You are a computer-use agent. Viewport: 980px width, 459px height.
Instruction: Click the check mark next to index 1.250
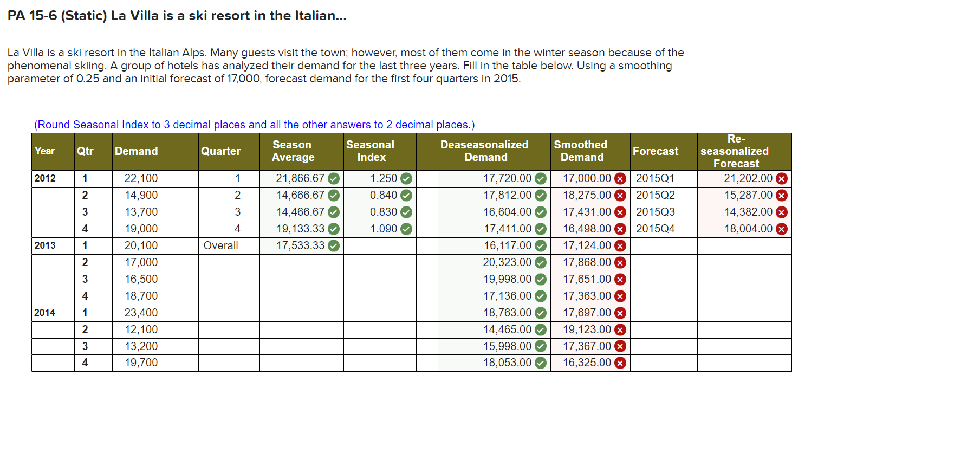(406, 179)
